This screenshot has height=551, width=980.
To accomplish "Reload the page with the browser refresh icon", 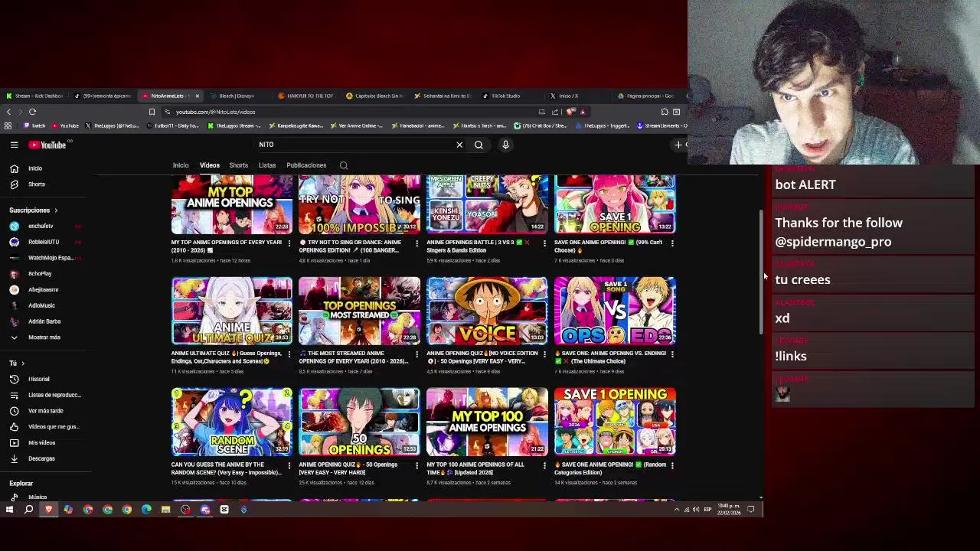I will point(32,112).
